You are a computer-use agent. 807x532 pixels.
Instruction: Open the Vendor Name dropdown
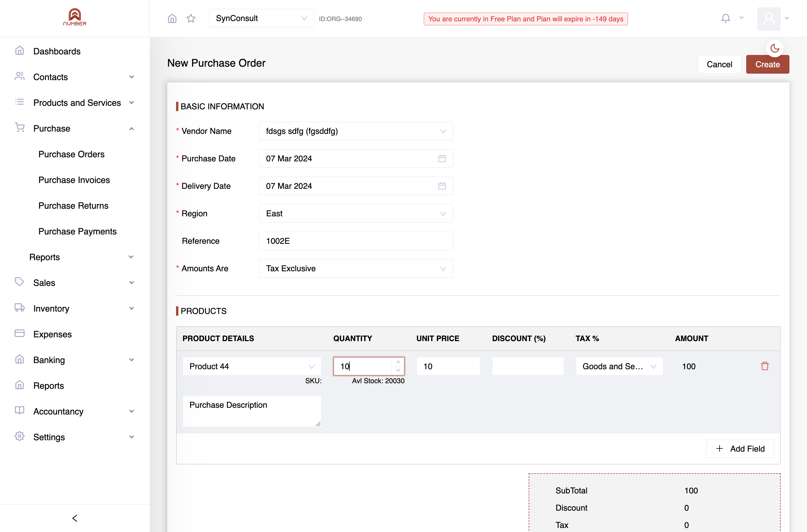coord(356,131)
